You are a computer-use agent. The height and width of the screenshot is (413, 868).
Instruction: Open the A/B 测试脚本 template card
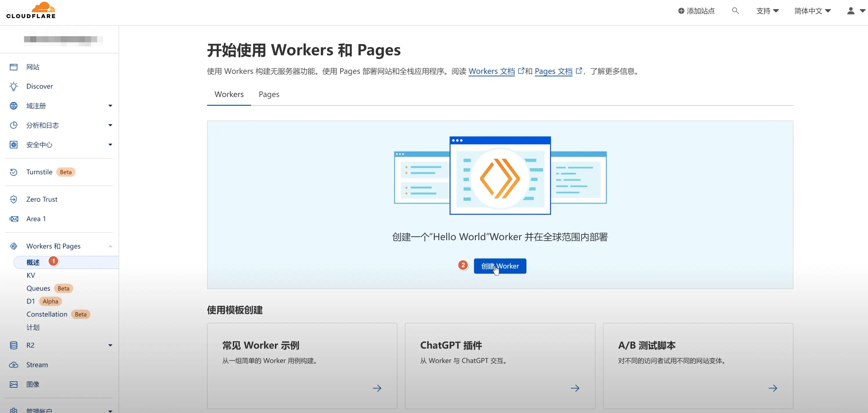[698, 366]
